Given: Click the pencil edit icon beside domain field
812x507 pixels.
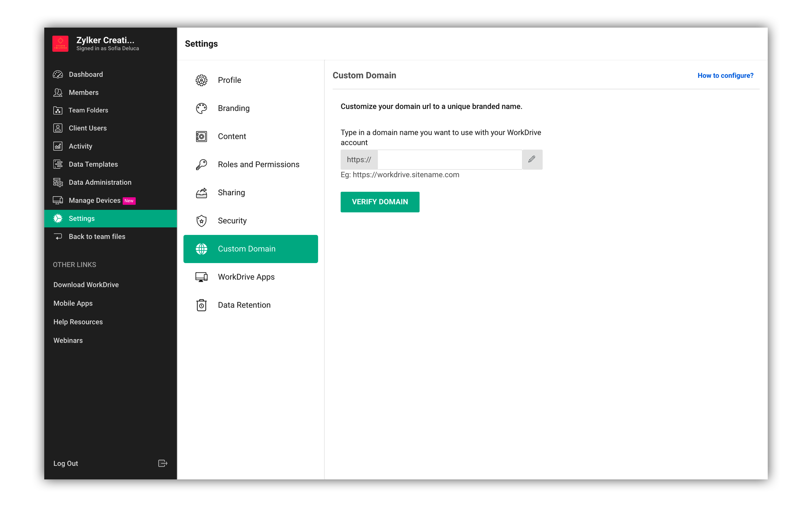Looking at the screenshot, I should 532,159.
